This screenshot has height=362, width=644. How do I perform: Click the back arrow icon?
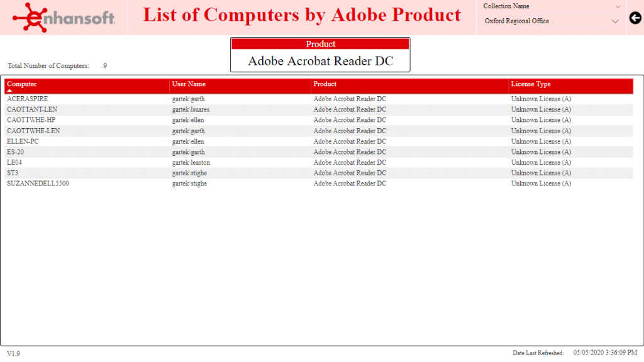point(635,18)
